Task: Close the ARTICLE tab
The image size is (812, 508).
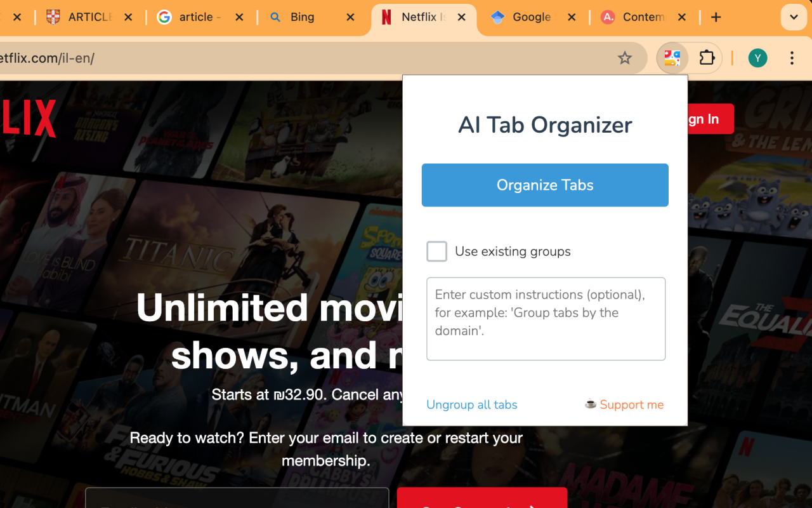Action: point(128,17)
